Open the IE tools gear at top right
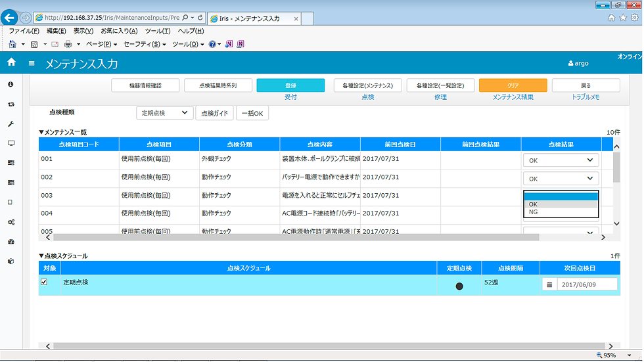The height and width of the screenshot is (362, 644). [x=635, y=18]
